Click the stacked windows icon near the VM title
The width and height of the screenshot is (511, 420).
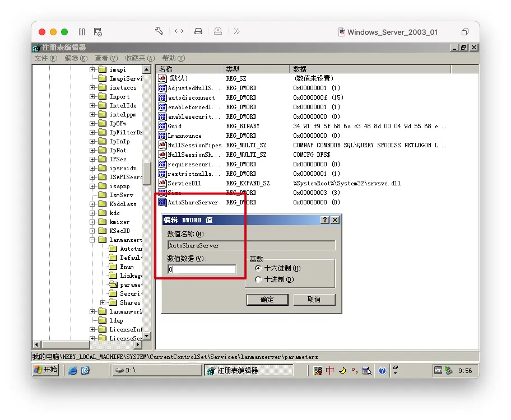click(465, 32)
